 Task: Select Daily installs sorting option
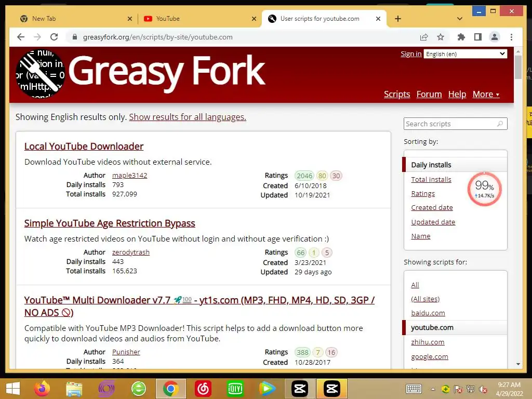455,165
